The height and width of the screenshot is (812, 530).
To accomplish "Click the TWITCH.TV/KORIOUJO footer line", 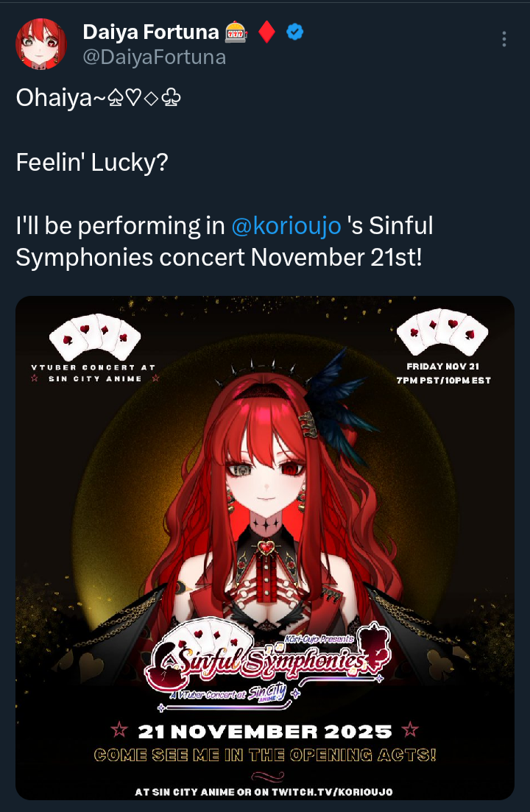I will [x=264, y=792].
